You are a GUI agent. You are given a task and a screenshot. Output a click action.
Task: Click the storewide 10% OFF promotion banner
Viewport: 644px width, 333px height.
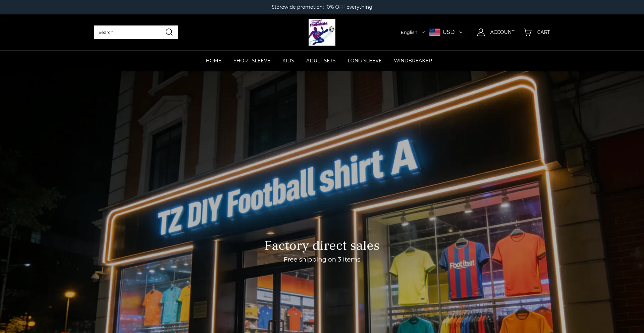point(322,7)
